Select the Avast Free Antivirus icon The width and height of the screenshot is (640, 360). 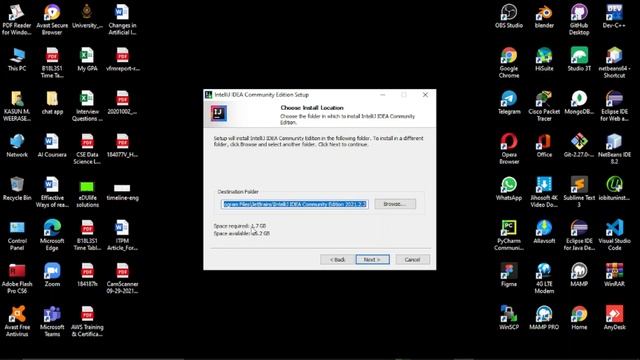(x=17, y=321)
